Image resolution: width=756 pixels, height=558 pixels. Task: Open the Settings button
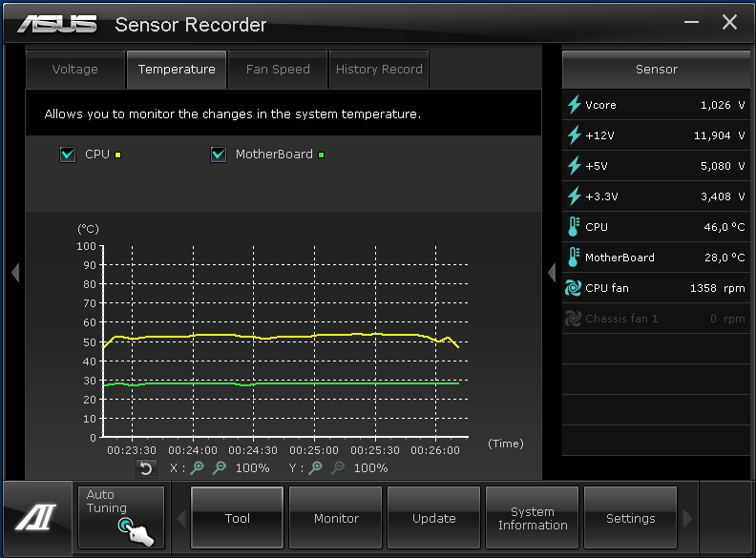631,518
